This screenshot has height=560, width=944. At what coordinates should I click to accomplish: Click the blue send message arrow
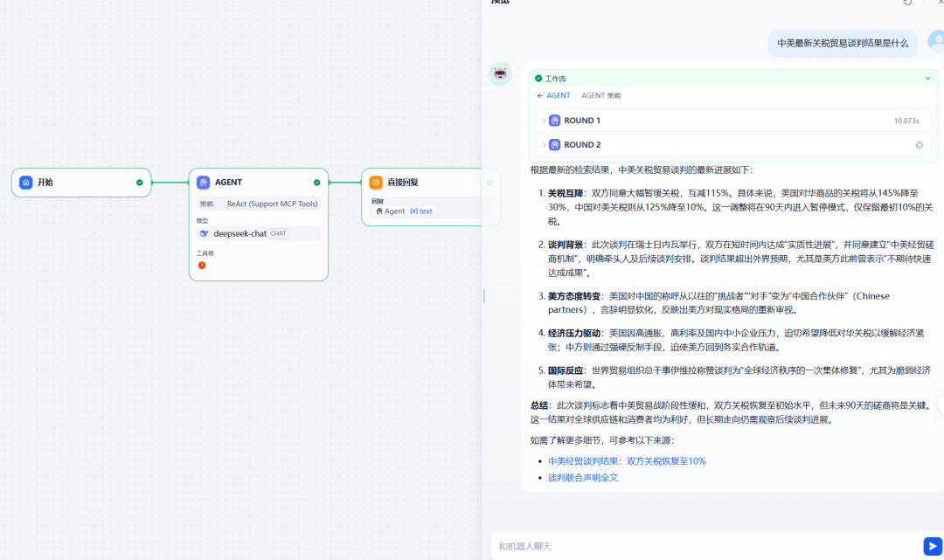[932, 546]
